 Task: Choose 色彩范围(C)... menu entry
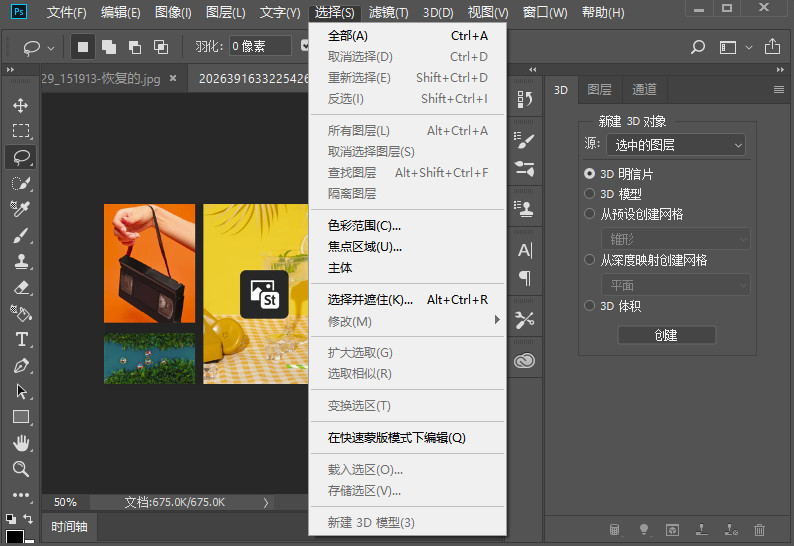pos(407,226)
